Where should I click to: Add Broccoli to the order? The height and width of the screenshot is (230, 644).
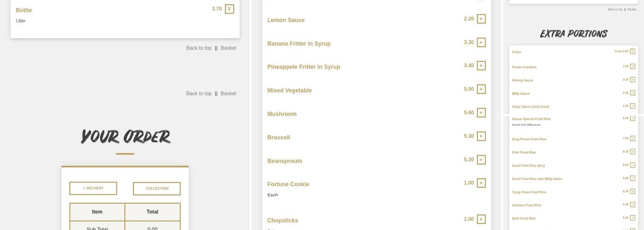click(481, 136)
